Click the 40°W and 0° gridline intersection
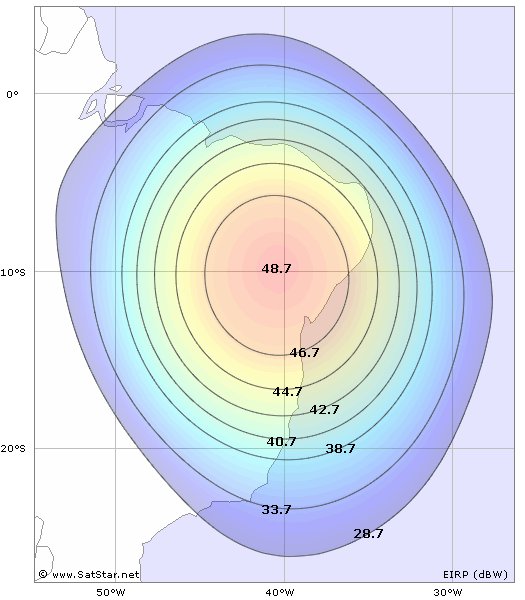The width and height of the screenshot is (525, 600). pyautogui.click(x=284, y=93)
